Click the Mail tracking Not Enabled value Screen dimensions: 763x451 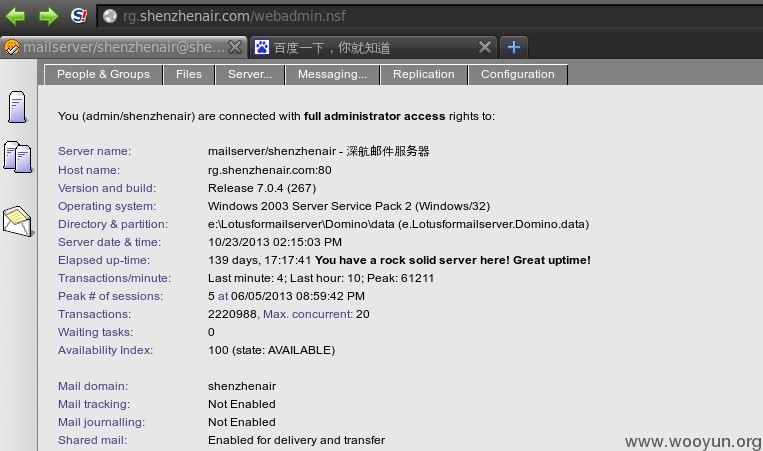click(242, 404)
